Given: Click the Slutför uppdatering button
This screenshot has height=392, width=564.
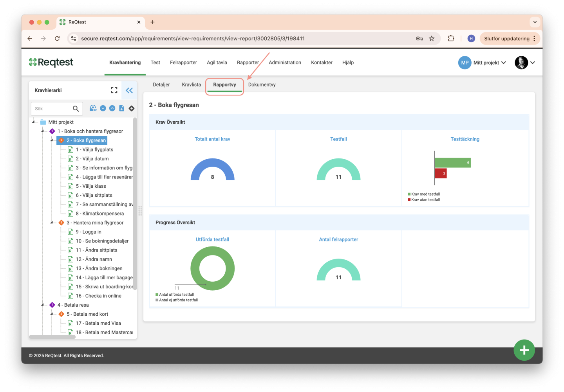Looking at the screenshot, I should coord(507,38).
